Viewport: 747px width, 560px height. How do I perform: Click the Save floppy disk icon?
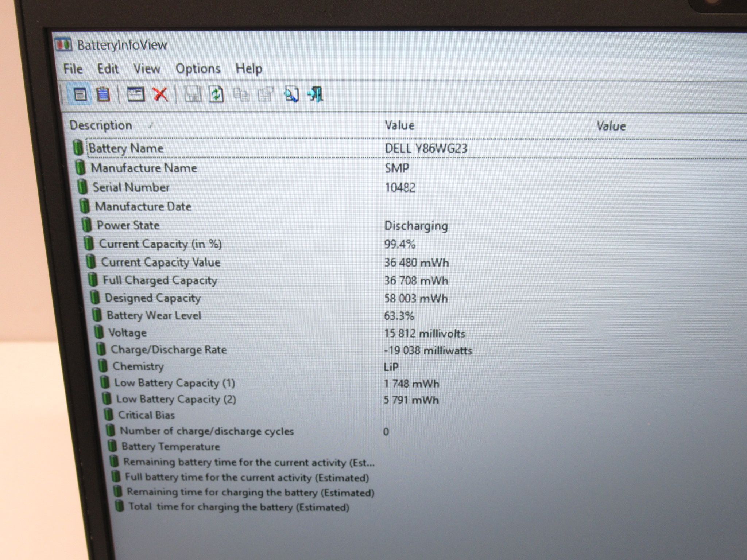coord(192,94)
